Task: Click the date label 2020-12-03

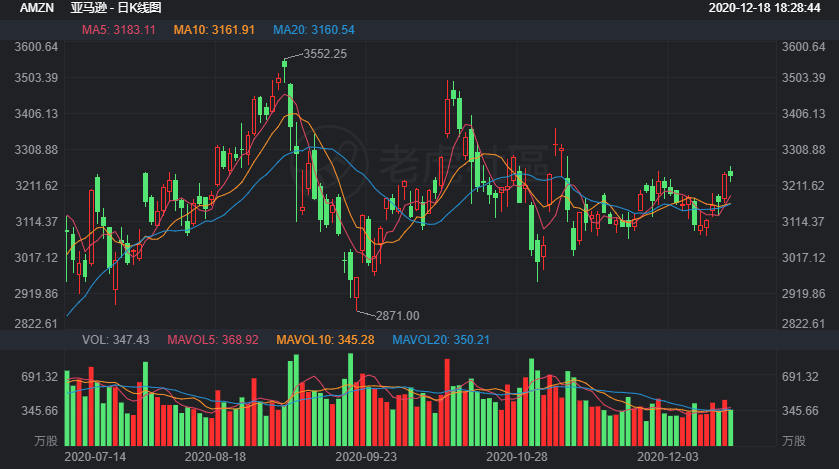Action: [668, 457]
